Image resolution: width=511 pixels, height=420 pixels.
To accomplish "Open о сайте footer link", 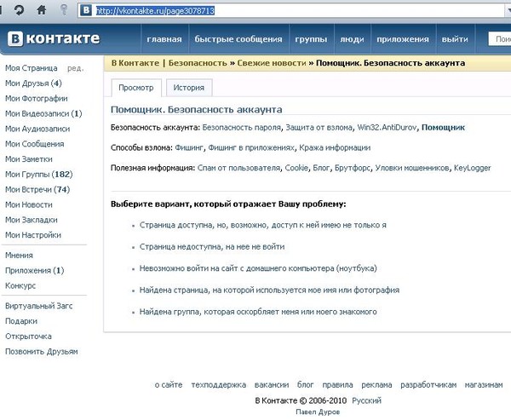I will coord(169,385).
